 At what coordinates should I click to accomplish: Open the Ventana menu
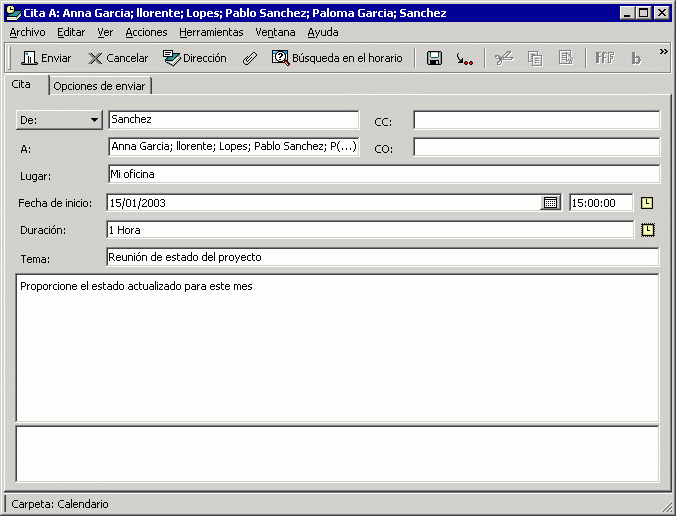click(275, 32)
